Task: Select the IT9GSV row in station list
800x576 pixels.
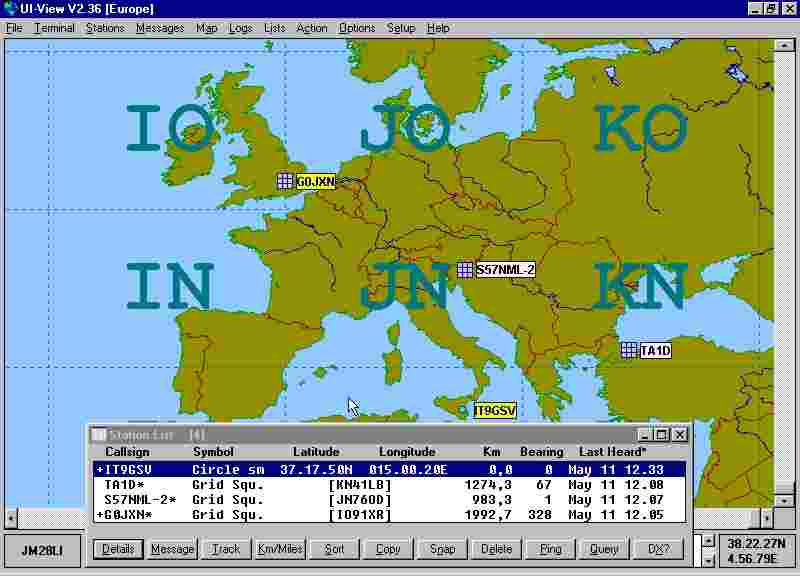Action: pyautogui.click(x=389, y=469)
